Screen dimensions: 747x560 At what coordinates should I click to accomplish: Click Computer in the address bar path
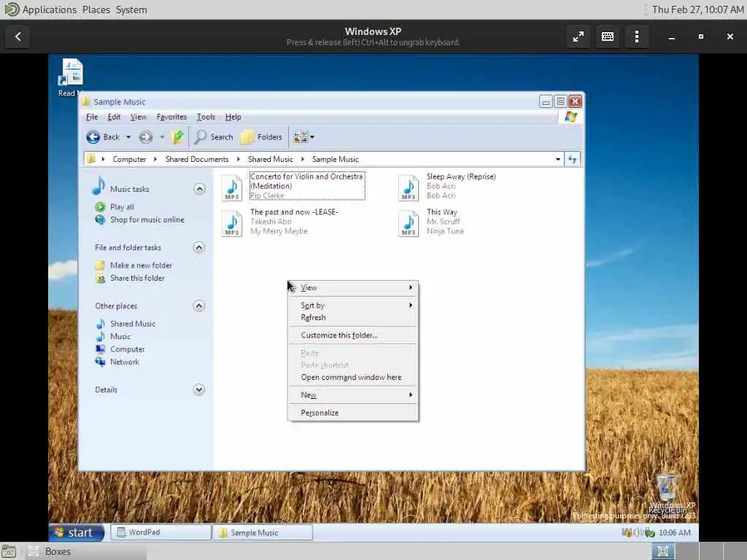point(129,159)
